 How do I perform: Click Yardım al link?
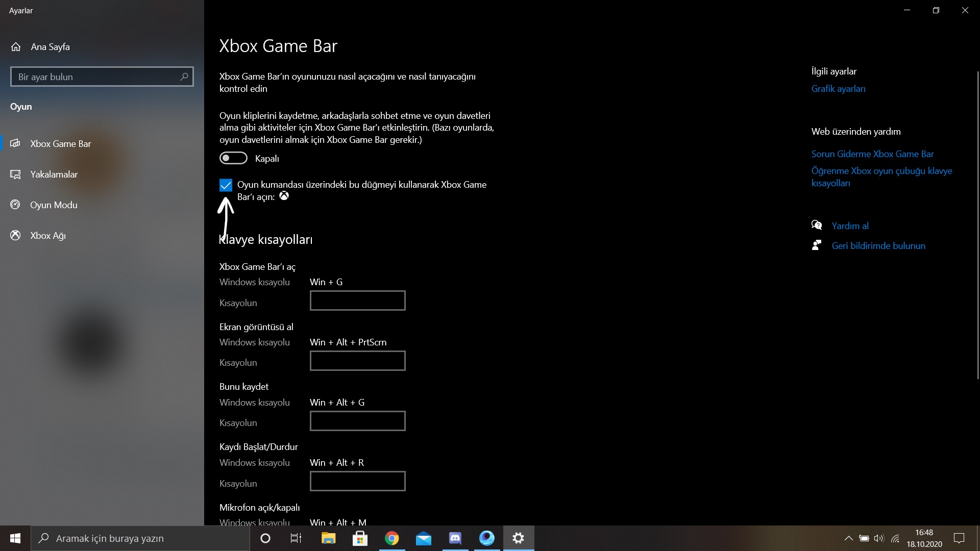point(850,226)
